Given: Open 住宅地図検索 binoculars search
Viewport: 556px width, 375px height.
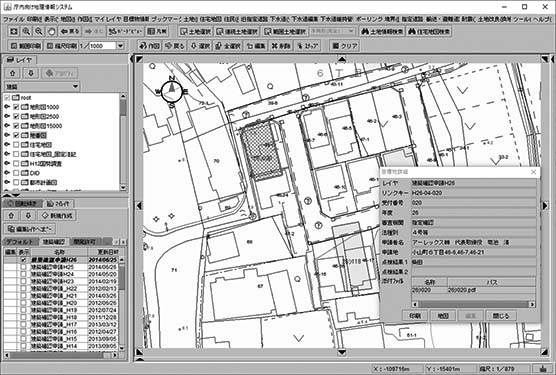Looking at the screenshot, I should coord(429,32).
